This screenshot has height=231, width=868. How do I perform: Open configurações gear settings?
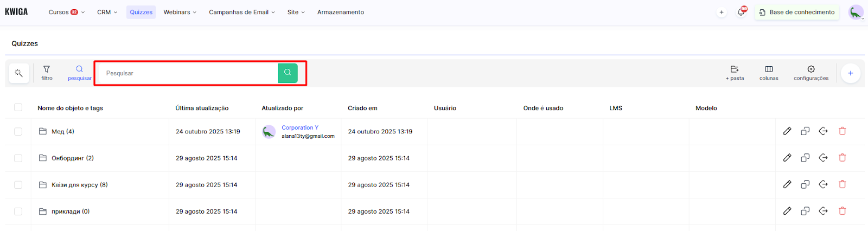811,73
